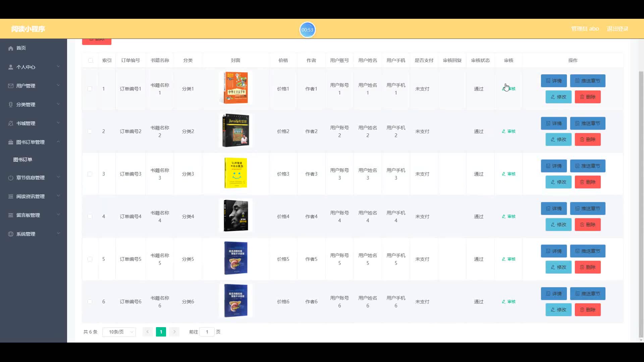Click the briefcase icon for 图书订单管理
This screenshot has width=644, height=362.
click(x=11, y=142)
